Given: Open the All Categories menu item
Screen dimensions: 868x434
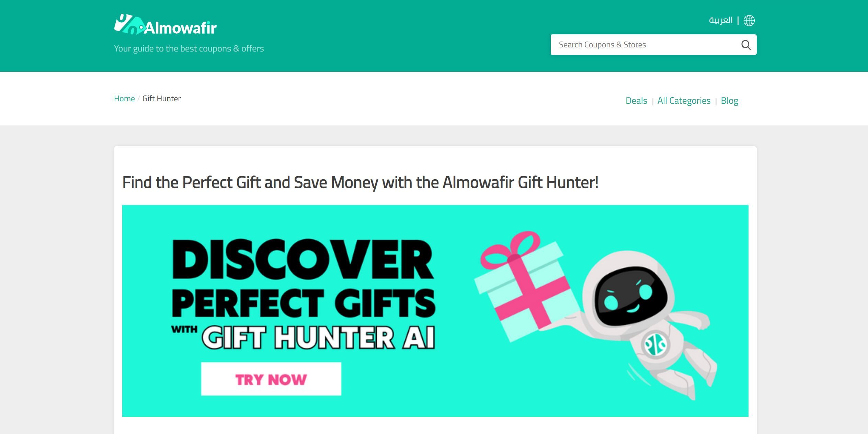Looking at the screenshot, I should [x=684, y=101].
